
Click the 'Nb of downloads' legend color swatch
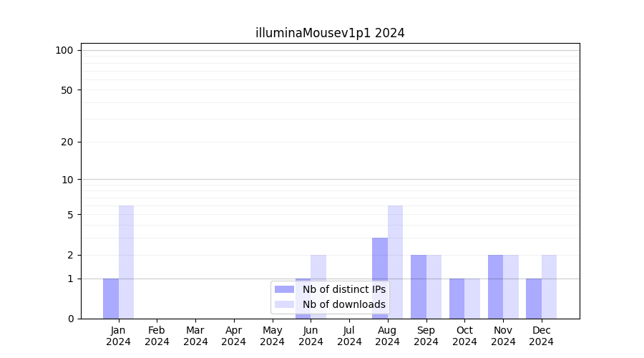(284, 304)
